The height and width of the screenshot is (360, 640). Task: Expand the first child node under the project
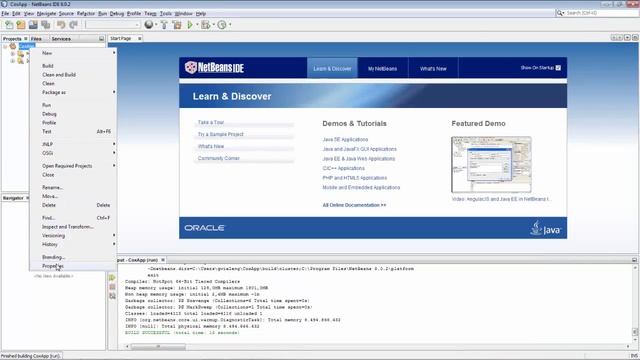coord(13,54)
